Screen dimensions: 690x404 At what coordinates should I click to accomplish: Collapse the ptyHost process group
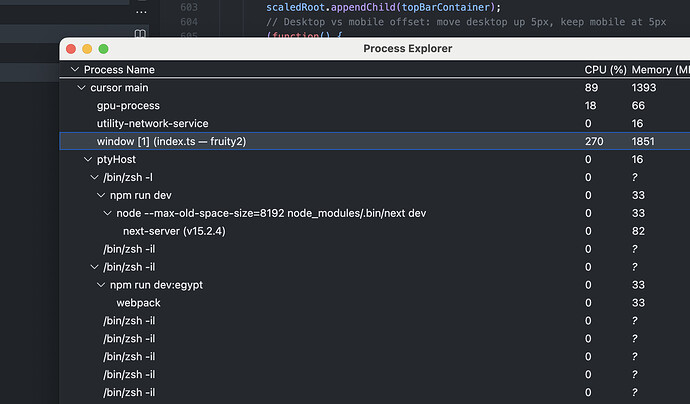coord(88,159)
